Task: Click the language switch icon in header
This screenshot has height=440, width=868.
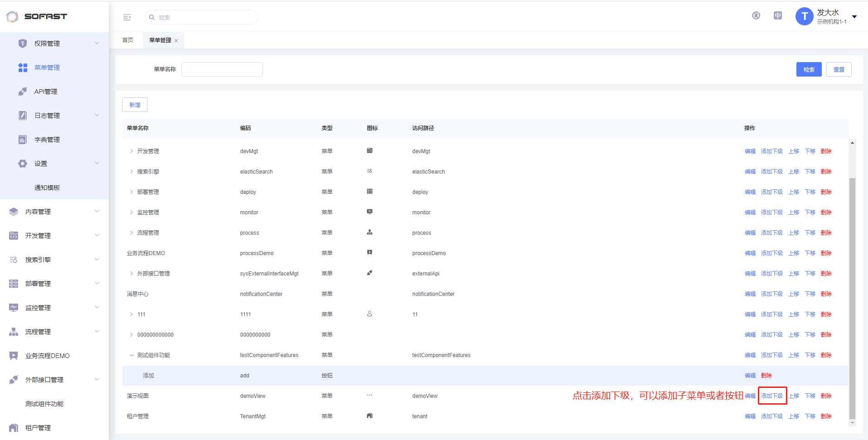Action: pos(777,16)
